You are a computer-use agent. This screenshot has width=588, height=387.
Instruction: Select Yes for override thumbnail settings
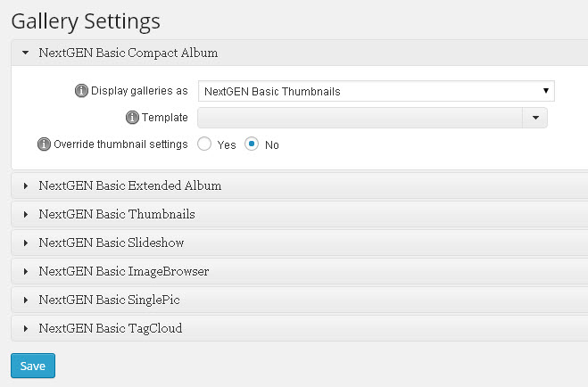click(204, 144)
